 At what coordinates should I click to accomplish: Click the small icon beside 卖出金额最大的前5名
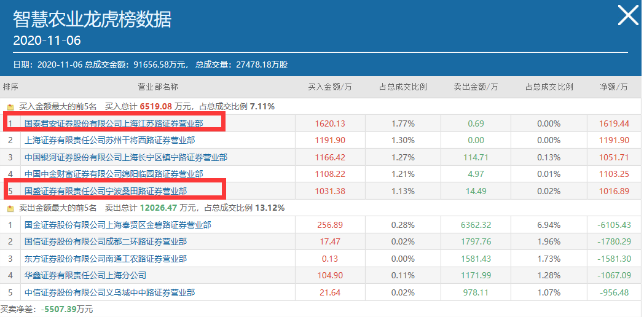(11, 209)
